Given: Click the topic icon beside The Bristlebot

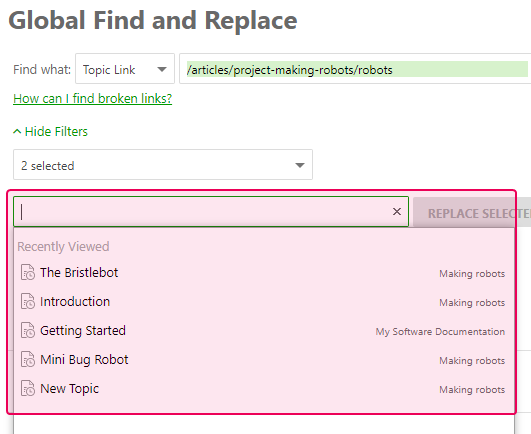Looking at the screenshot, I should 28,272.
